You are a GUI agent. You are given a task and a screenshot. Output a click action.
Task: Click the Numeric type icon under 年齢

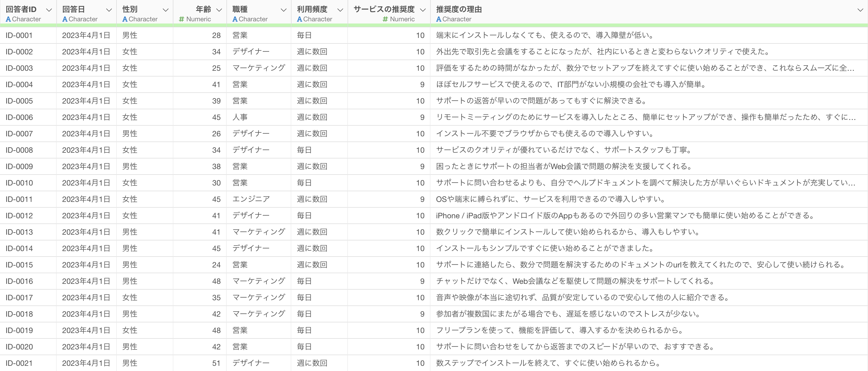[182, 19]
